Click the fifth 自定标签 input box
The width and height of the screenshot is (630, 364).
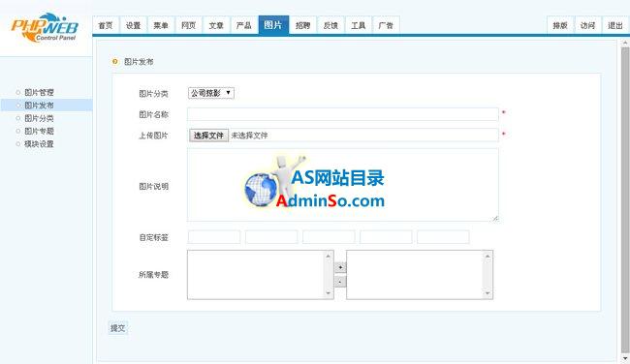pyautogui.click(x=443, y=237)
